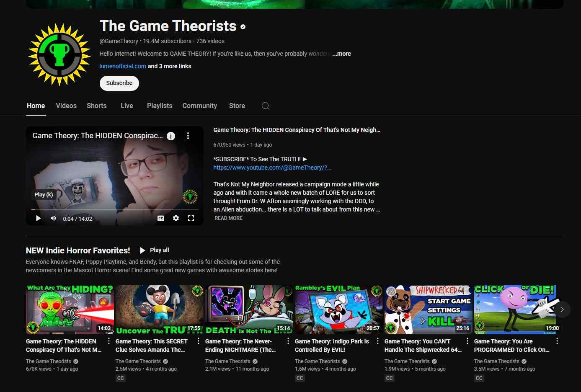Subscribe to The Game Theorists
Screen dimensions: 581x392
(x=119, y=83)
